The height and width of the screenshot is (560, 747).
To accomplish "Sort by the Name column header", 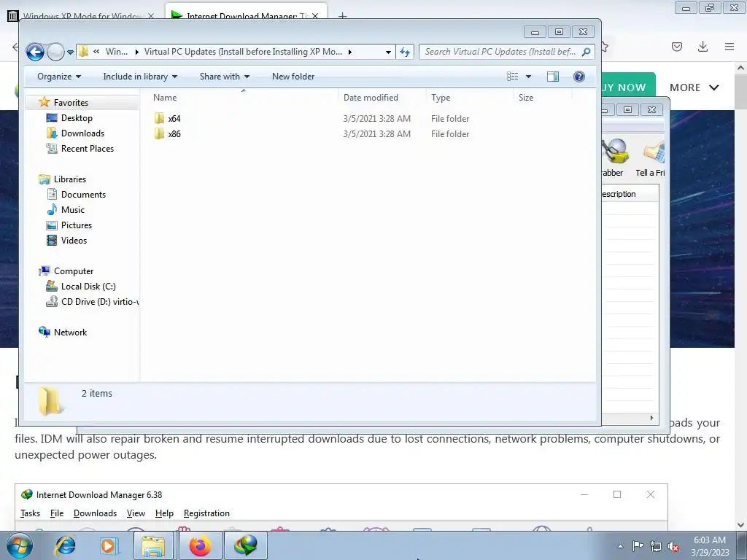I will (165, 98).
